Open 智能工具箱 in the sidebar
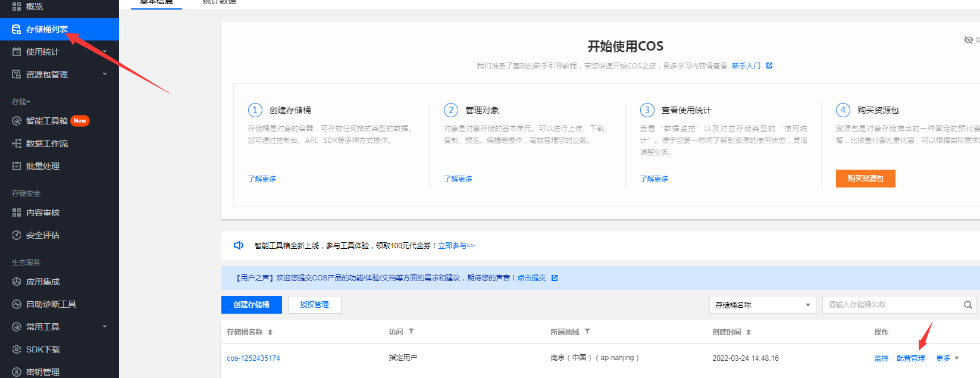This screenshot has height=378, width=980. (47, 121)
